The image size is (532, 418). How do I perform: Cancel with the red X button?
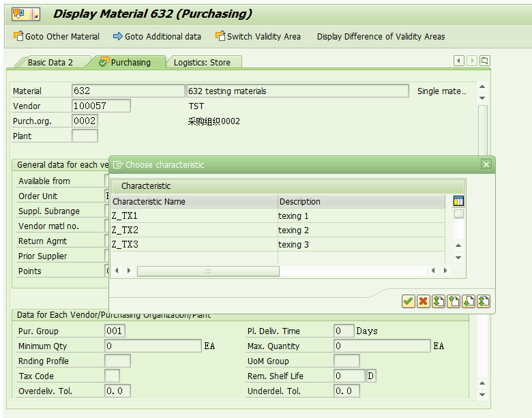point(423,301)
